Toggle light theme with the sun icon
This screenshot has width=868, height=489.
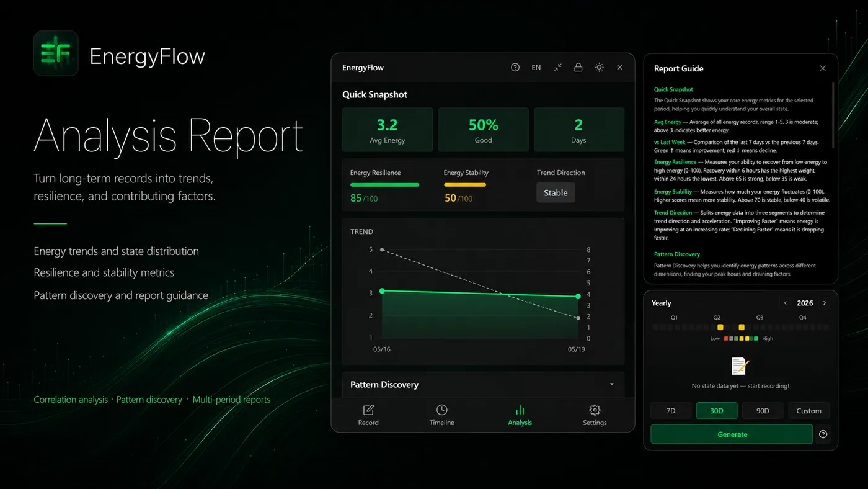click(x=599, y=68)
